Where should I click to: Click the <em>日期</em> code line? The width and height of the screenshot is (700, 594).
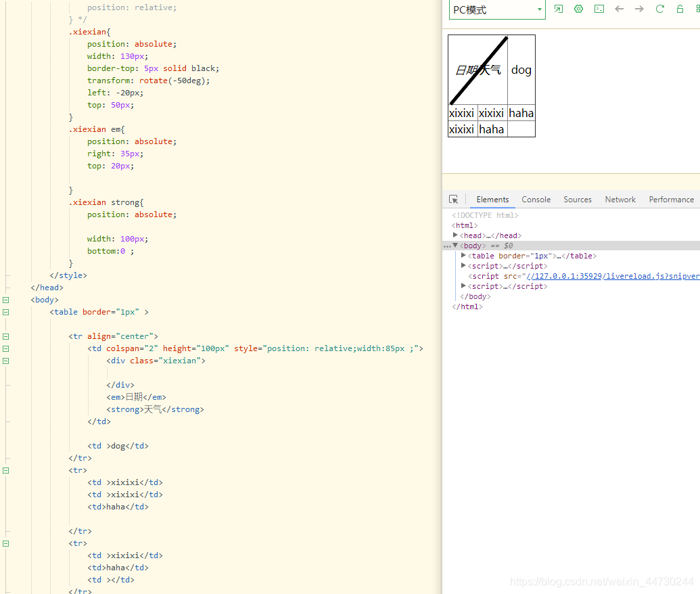[x=136, y=397]
